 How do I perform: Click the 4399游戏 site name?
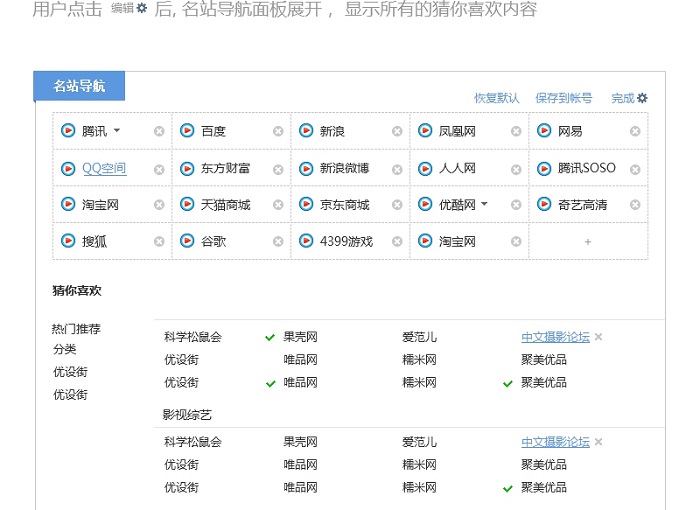coord(346,242)
